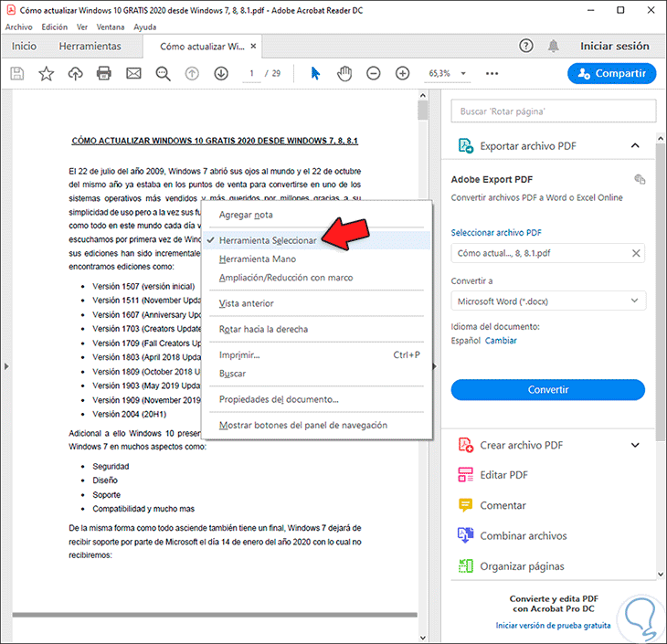Click the document pane scroll down arrow

(x=422, y=638)
